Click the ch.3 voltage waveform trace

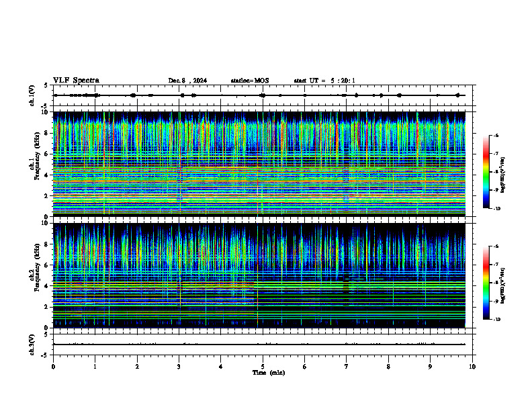point(259,345)
